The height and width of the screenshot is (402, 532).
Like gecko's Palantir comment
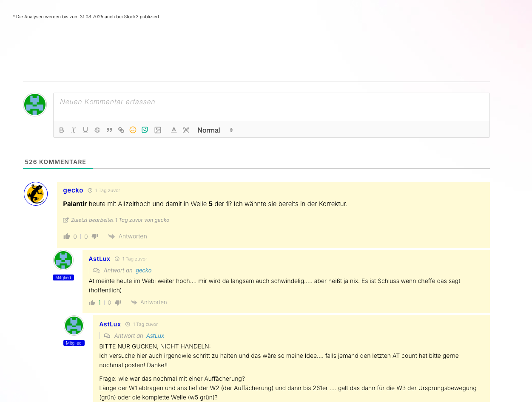[x=67, y=236]
